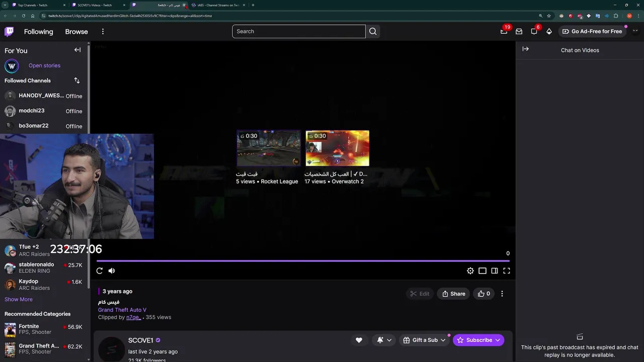The height and width of the screenshot is (362, 644).
Task: Bookmark this page with star icon
Action: (549, 16)
